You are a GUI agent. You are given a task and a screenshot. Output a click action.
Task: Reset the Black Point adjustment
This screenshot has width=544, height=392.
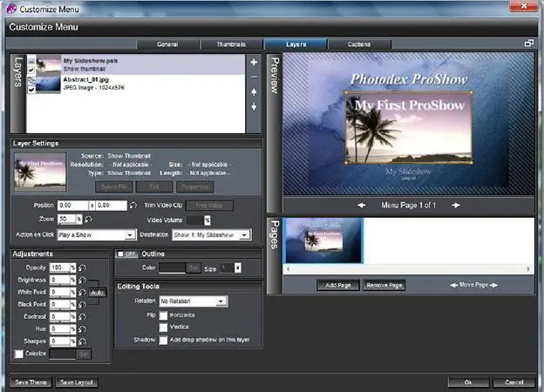click(82, 304)
